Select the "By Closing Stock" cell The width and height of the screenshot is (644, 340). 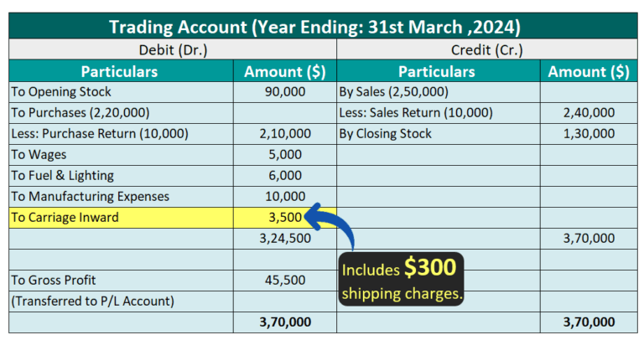click(x=436, y=134)
